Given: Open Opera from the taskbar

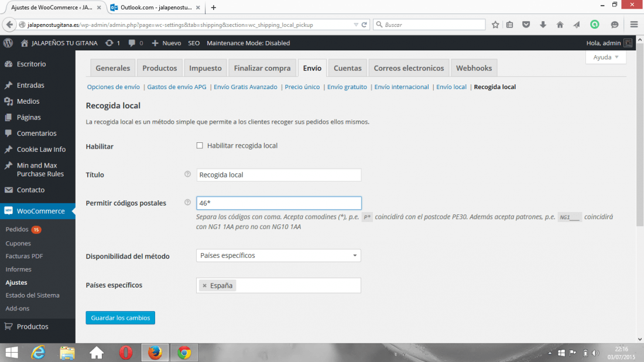Looking at the screenshot, I should click(126, 353).
